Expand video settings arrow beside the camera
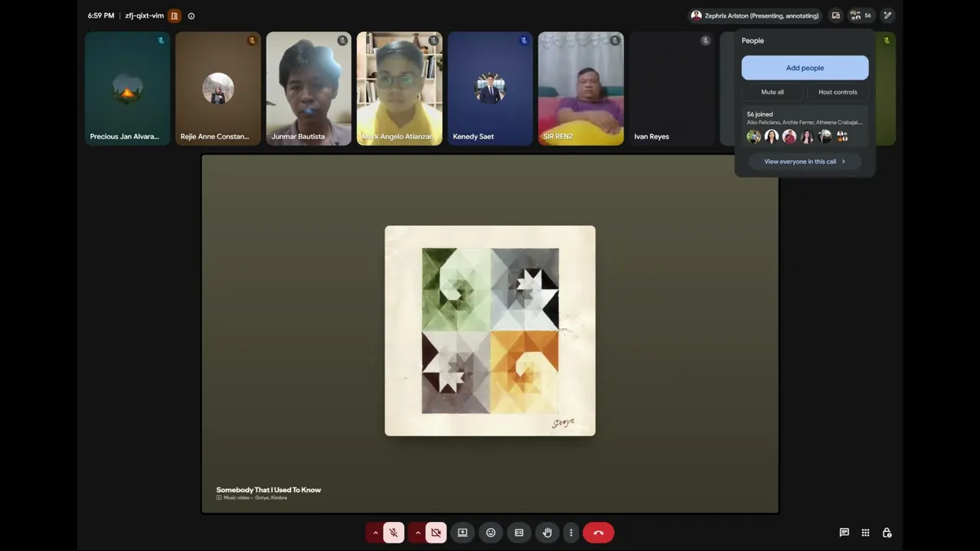Image resolution: width=980 pixels, height=551 pixels. [417, 533]
